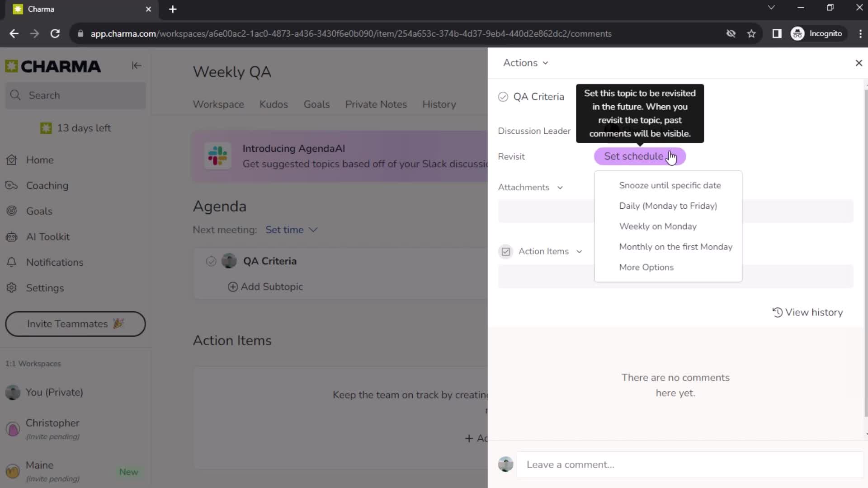
Task: Toggle the QA Criteria completion circle
Action: [x=504, y=97]
